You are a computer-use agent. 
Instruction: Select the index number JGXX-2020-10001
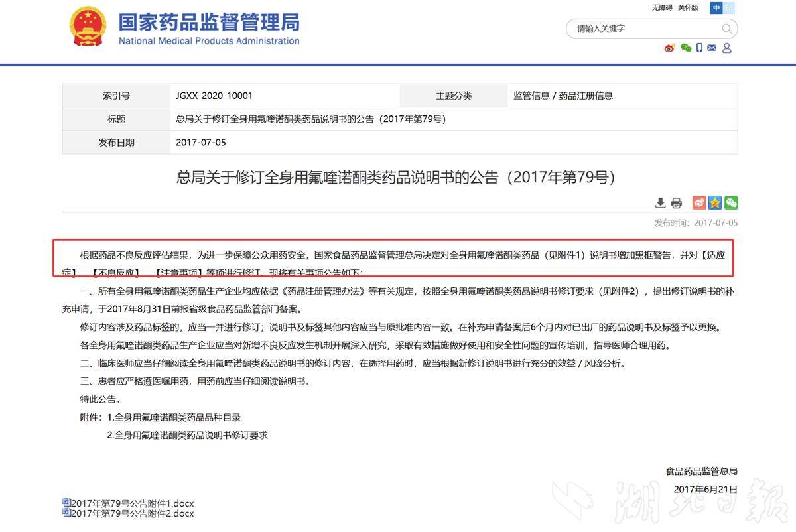[214, 96]
